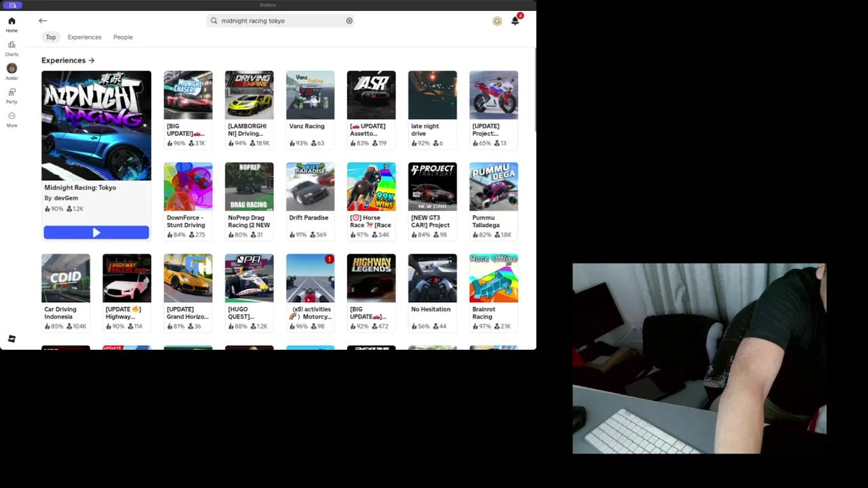Click the No Hesitation title text
868x488 pixels.
[x=431, y=309]
